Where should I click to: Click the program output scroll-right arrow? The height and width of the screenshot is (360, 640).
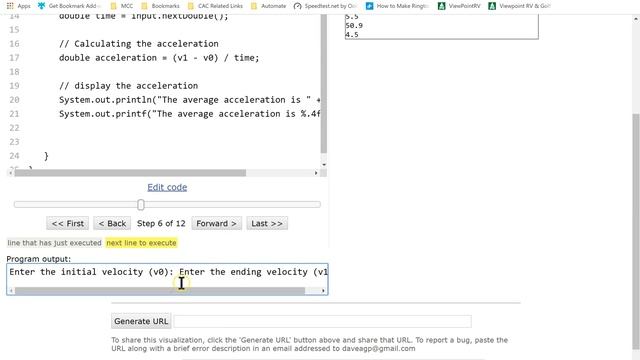323,291
